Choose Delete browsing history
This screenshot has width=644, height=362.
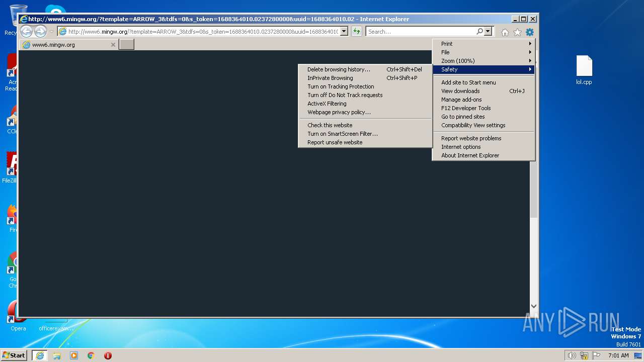coord(365,69)
